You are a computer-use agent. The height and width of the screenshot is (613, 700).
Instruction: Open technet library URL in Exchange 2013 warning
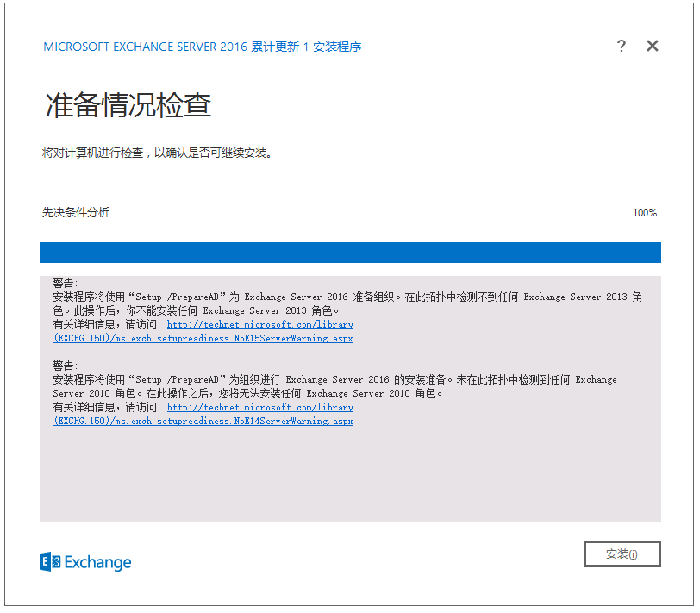(259, 325)
